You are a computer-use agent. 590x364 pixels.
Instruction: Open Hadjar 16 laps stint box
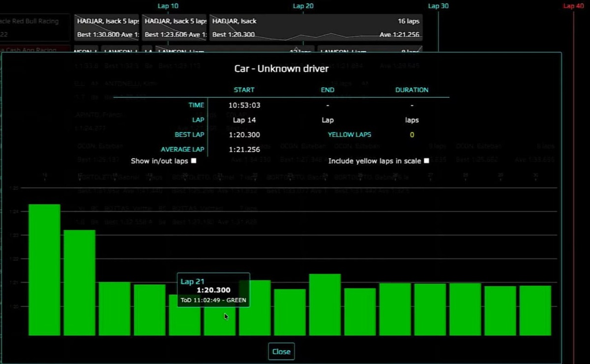[316, 28]
